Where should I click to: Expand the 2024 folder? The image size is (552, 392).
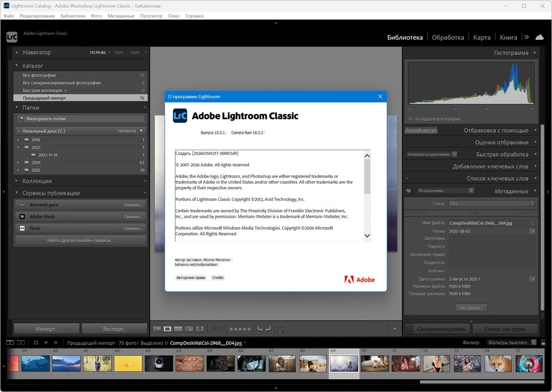click(x=18, y=163)
